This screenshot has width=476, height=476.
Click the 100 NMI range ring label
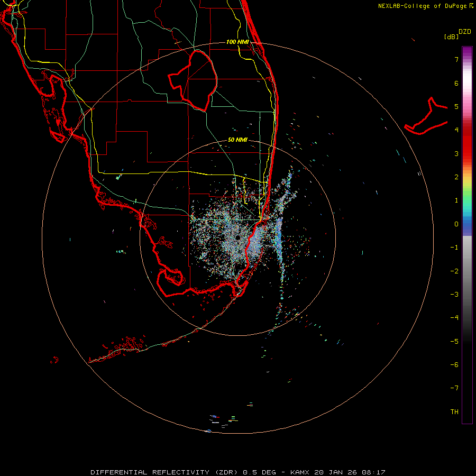click(x=237, y=42)
